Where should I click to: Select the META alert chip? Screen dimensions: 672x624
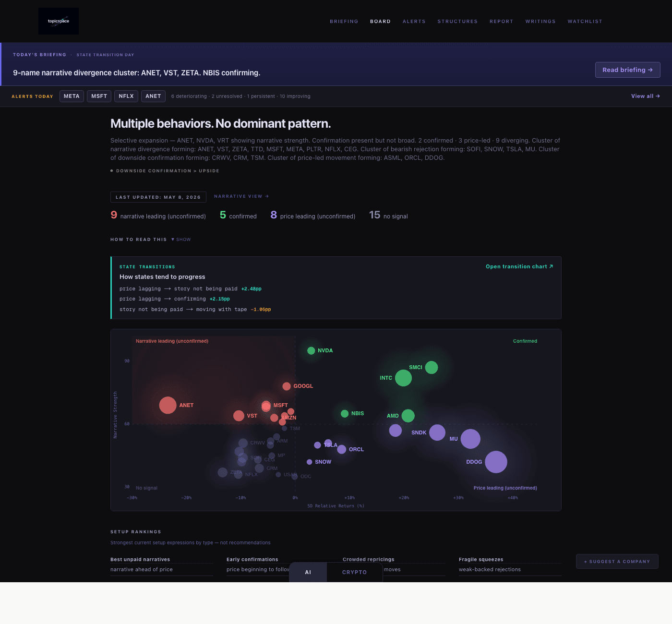[x=72, y=96]
